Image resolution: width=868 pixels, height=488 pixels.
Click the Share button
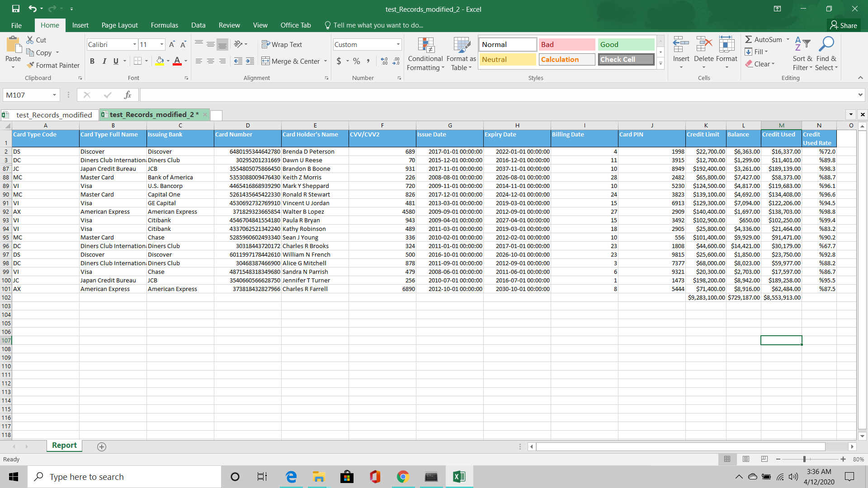pos(844,25)
